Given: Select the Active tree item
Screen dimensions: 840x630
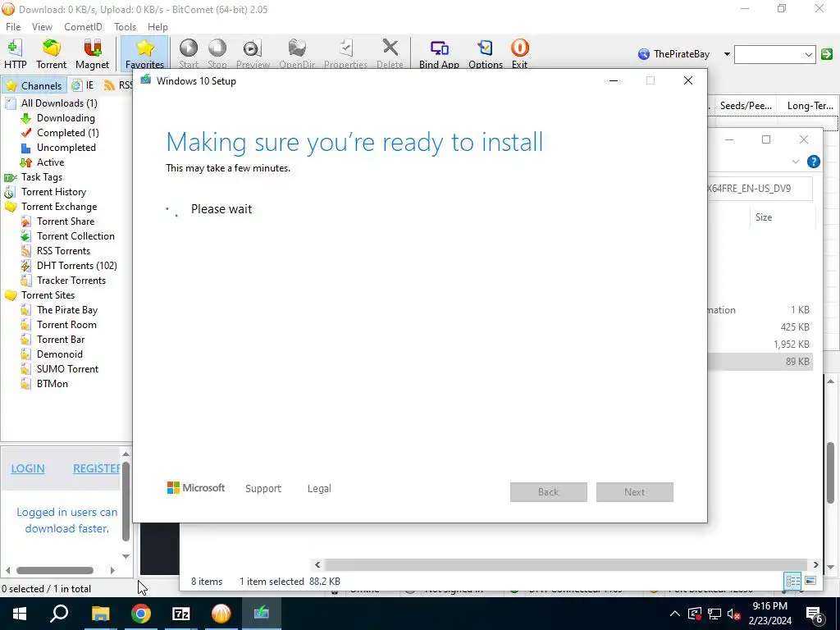Looking at the screenshot, I should tap(50, 162).
